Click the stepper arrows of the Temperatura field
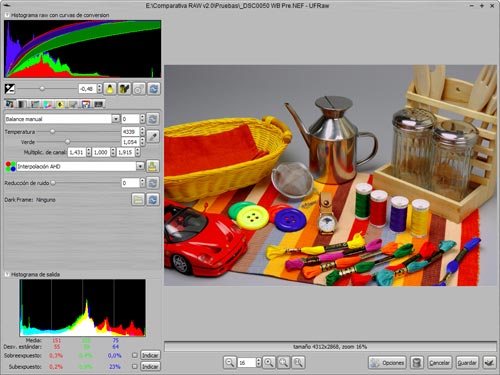The height and width of the screenshot is (375, 500). (x=143, y=132)
